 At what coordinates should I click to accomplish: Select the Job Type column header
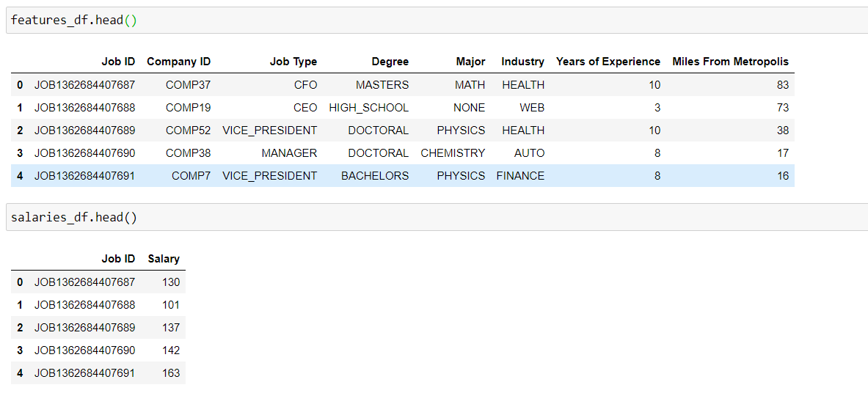click(x=293, y=62)
